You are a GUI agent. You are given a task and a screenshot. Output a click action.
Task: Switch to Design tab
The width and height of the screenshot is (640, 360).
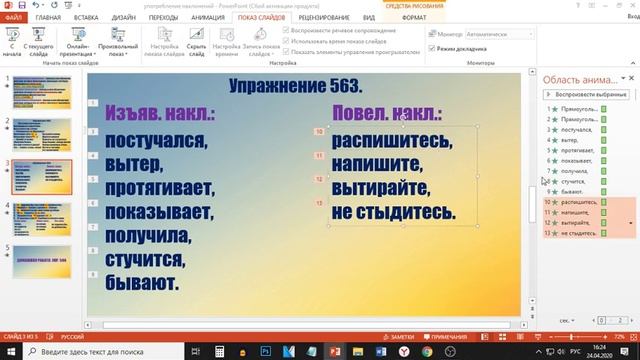pyautogui.click(x=123, y=18)
